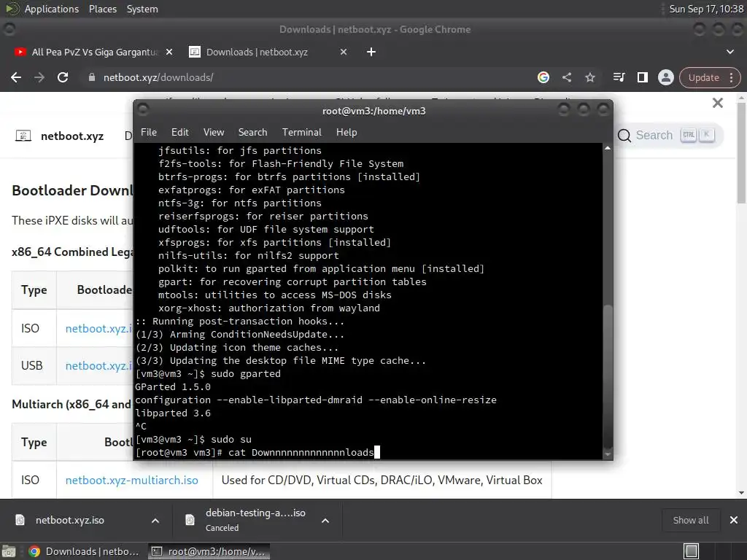Open the Chrome profile avatar
Screen dimensions: 747x560
(x=665, y=77)
